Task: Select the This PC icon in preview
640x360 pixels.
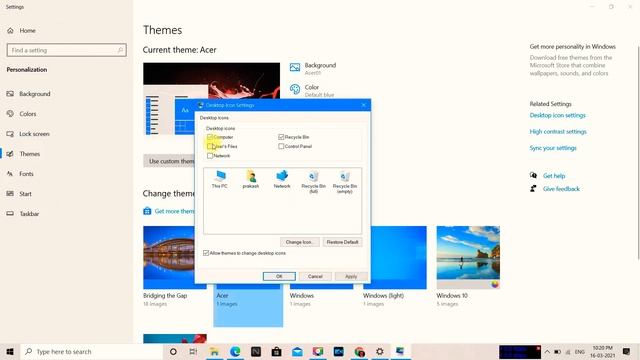Action: (220, 179)
